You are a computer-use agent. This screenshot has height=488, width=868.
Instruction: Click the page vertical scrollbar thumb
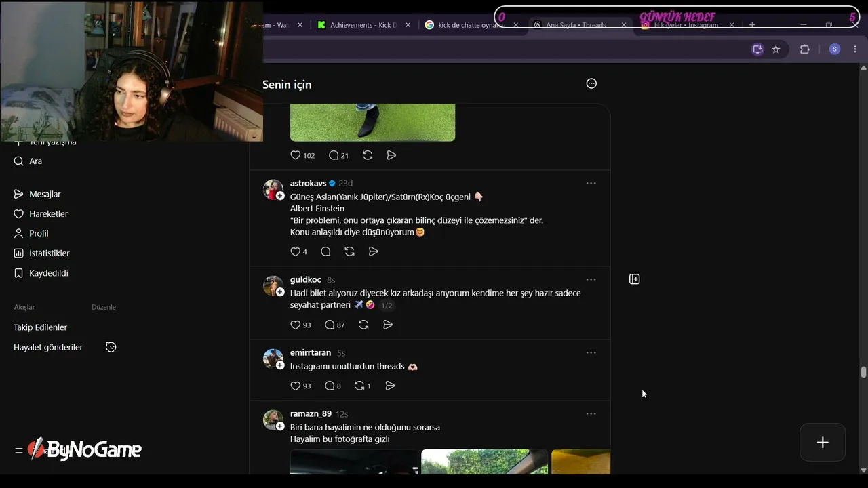863,372
